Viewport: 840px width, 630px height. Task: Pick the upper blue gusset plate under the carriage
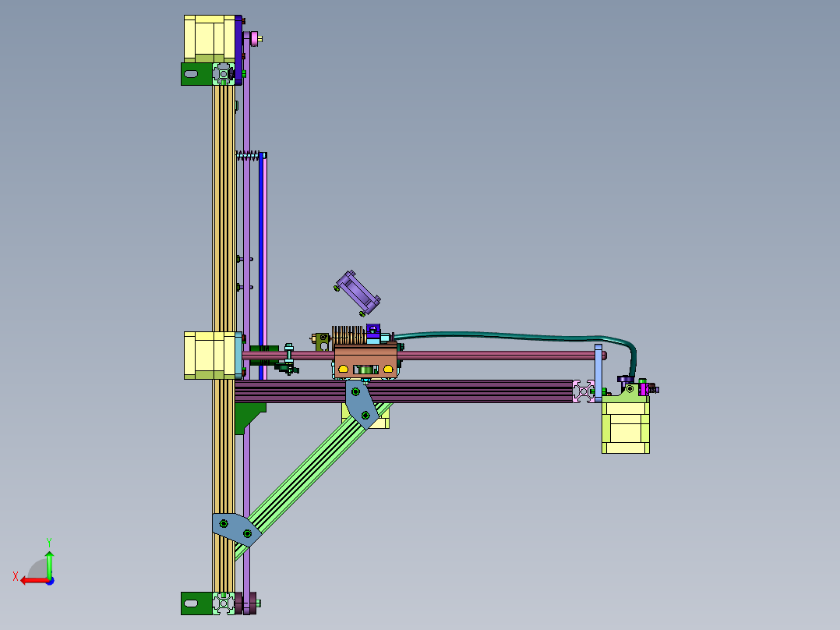click(x=361, y=404)
